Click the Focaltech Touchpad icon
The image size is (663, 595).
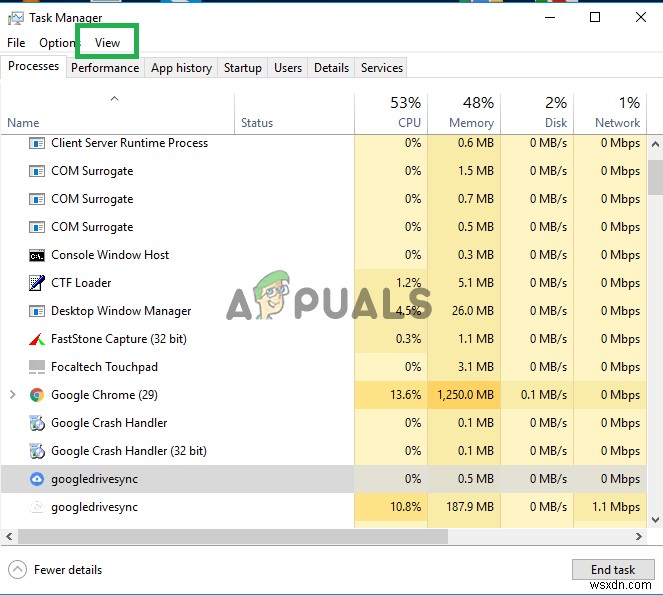[x=37, y=367]
